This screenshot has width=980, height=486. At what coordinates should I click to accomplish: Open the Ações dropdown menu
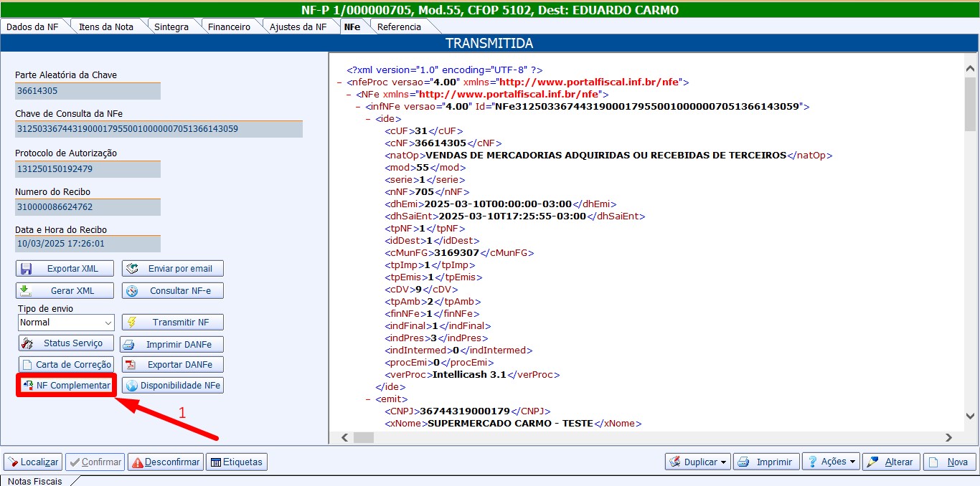tap(832, 462)
